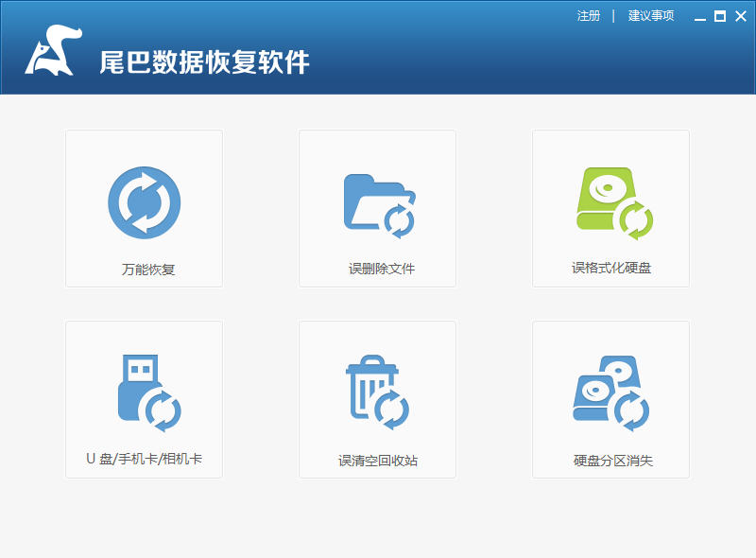Screen dimensions: 756x558
Task: Click the green 误格式化硬盘 disk icon
Action: click(x=615, y=203)
